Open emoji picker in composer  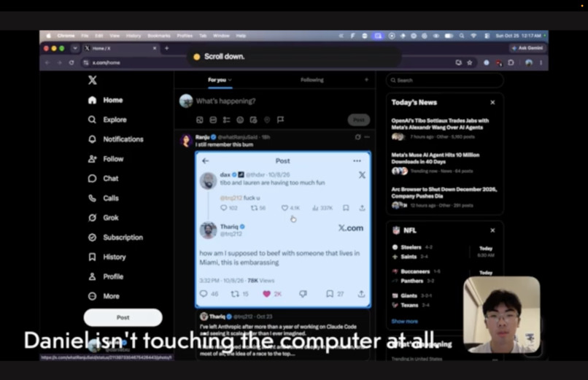pos(240,120)
